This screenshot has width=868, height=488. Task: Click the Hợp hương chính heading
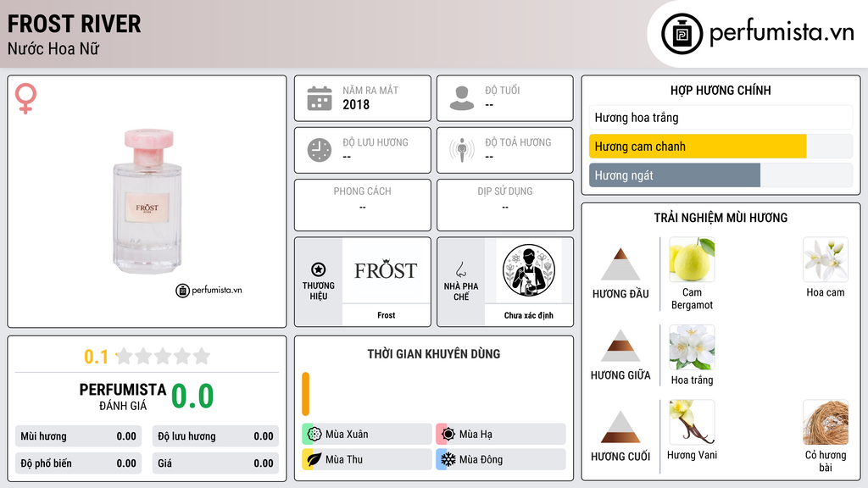tap(721, 90)
